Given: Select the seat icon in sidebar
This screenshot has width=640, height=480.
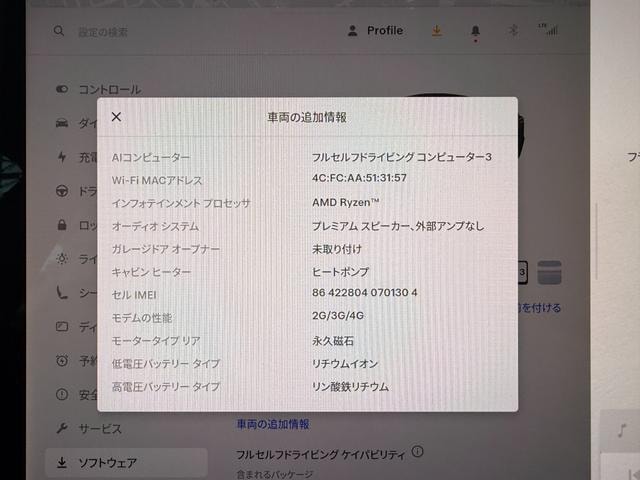Looking at the screenshot, I should coord(62,292).
